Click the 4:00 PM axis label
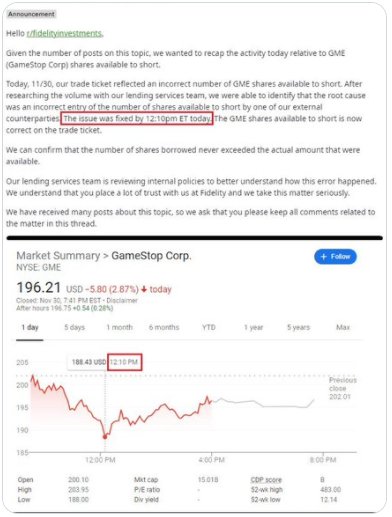Screen dimensions: 392x517 (x=212, y=460)
